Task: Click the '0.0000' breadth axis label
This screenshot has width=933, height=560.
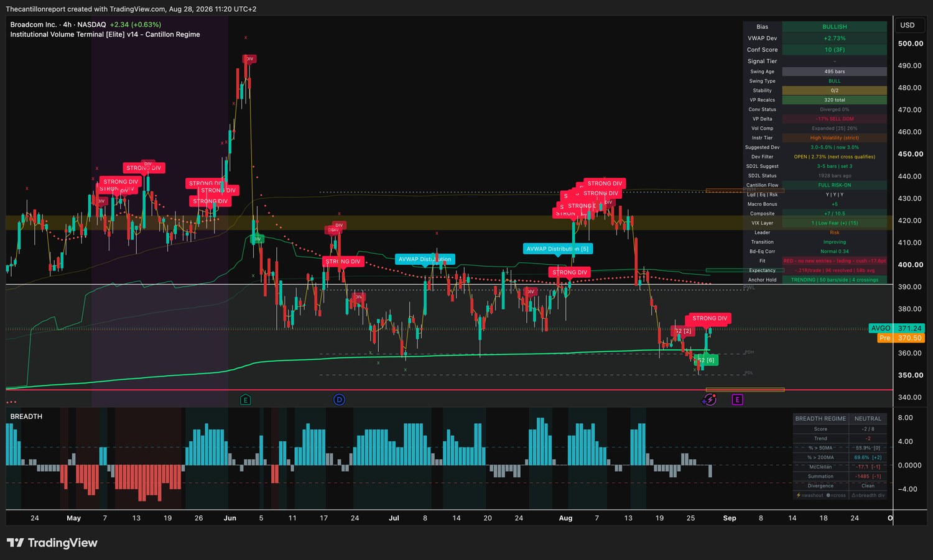Action: (x=909, y=466)
